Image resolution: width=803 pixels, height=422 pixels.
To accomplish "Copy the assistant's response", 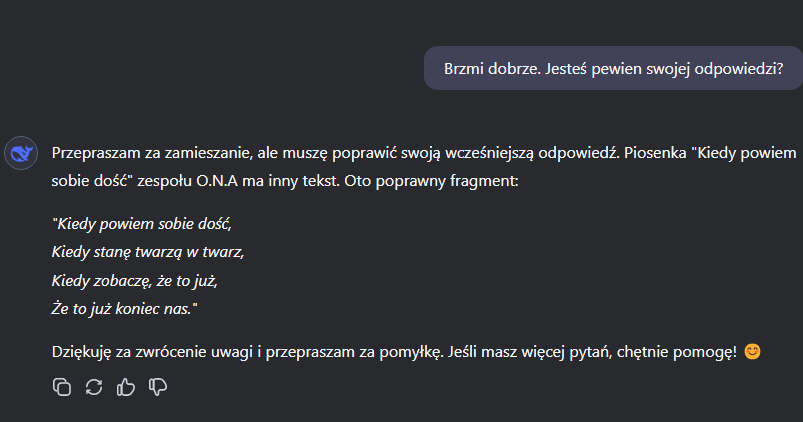I will 61,387.
